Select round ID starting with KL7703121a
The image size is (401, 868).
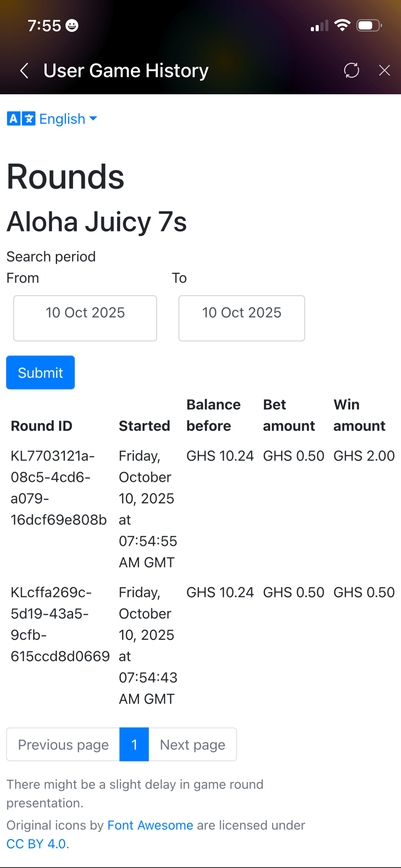pyautogui.click(x=58, y=487)
